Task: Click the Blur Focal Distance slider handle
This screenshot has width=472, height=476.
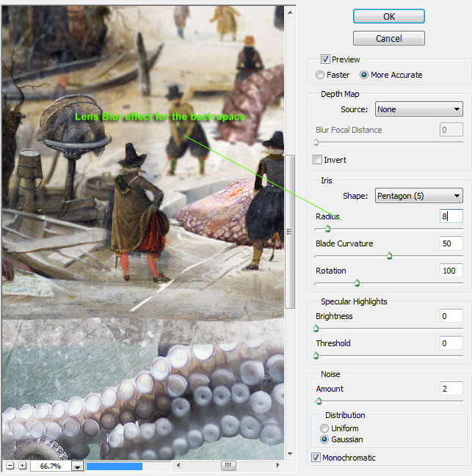Action: (x=316, y=142)
